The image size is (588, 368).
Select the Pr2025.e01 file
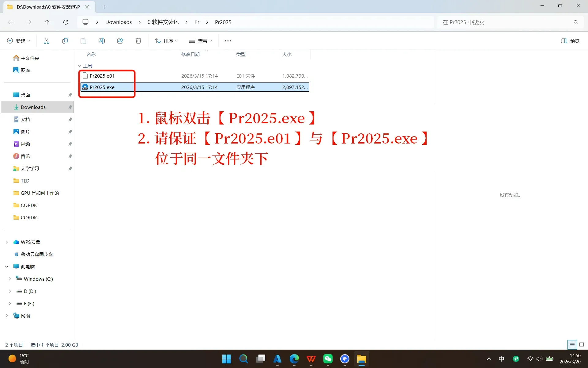click(x=102, y=76)
